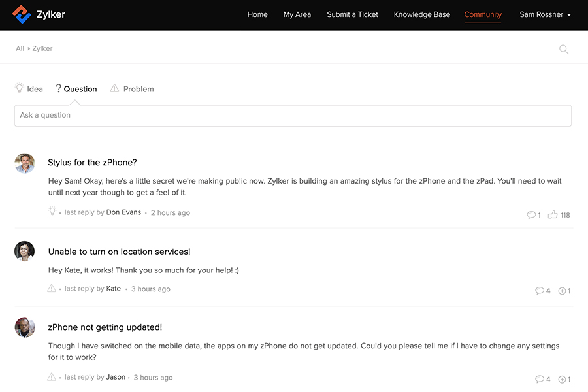The width and height of the screenshot is (588, 392).
Task: Click Don Evans author name link
Action: pos(123,212)
